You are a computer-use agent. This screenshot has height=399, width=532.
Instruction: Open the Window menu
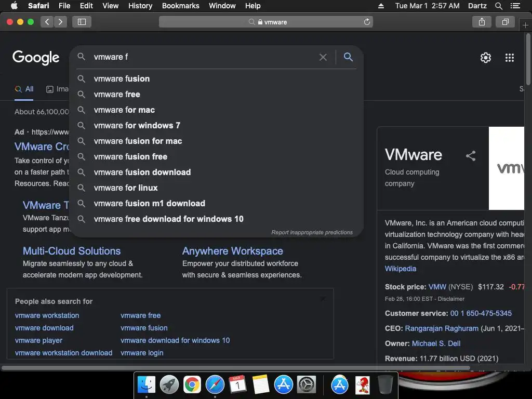pyautogui.click(x=222, y=6)
